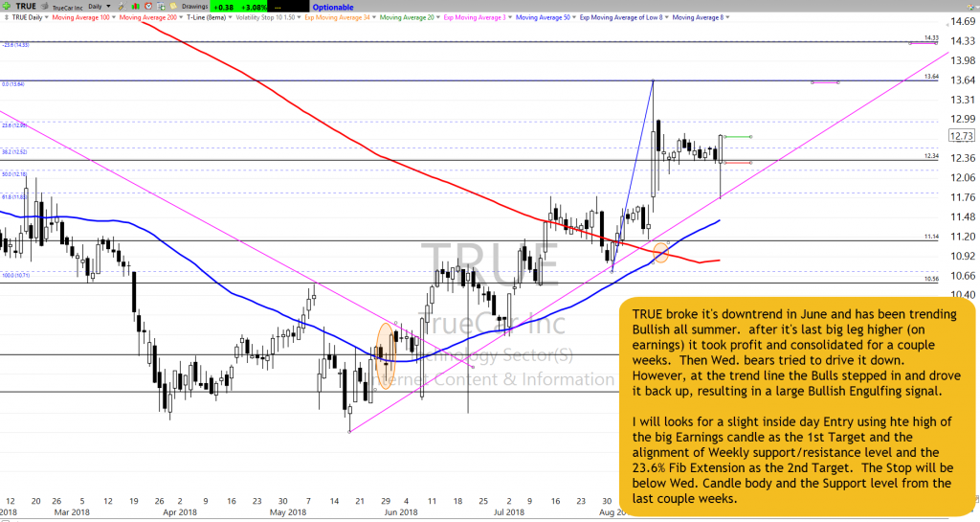
Task: Click the add chart pane icon
Action: coord(161,7)
